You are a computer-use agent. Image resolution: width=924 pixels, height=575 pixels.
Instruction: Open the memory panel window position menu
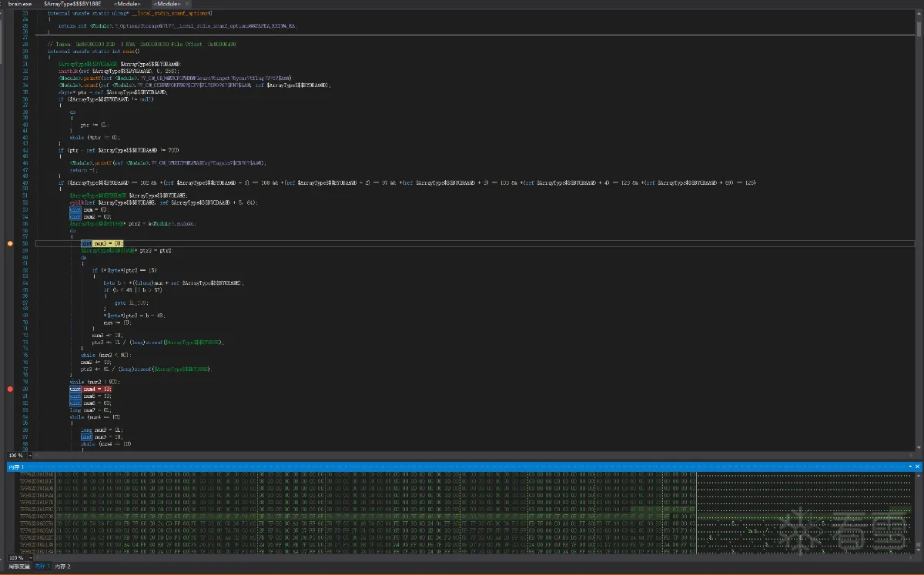(910, 467)
